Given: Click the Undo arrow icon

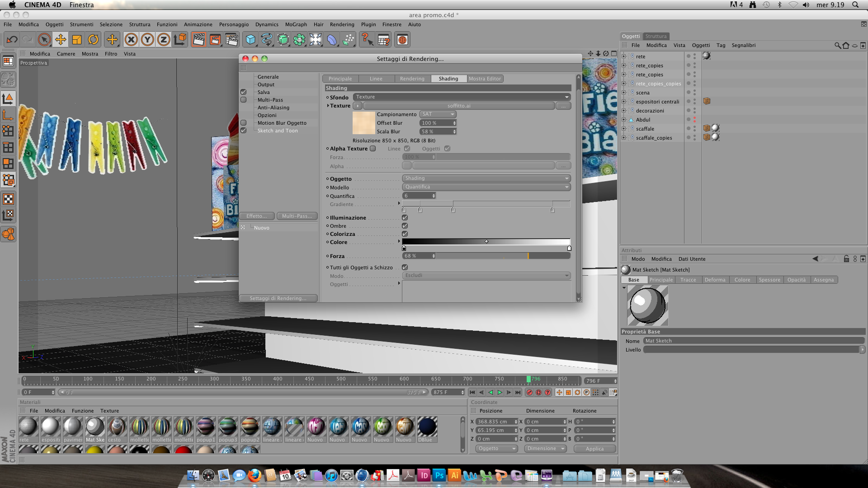Looking at the screenshot, I should point(12,40).
